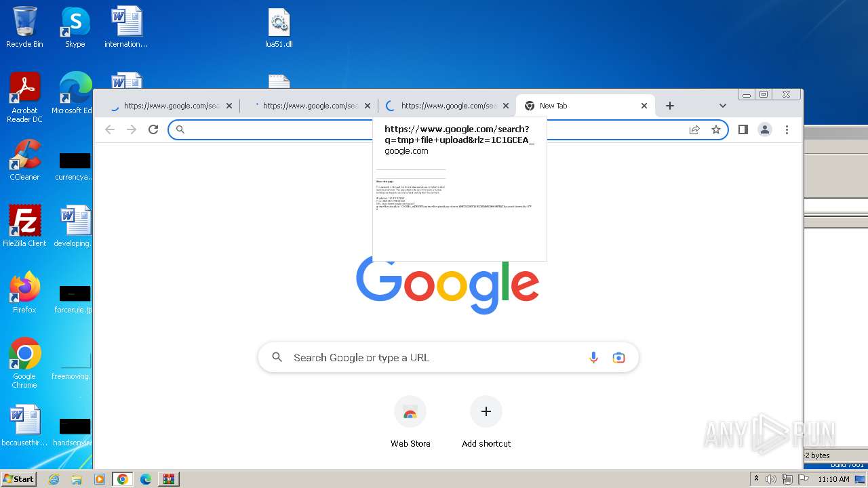Open the tab search dropdown arrow

coord(723,106)
